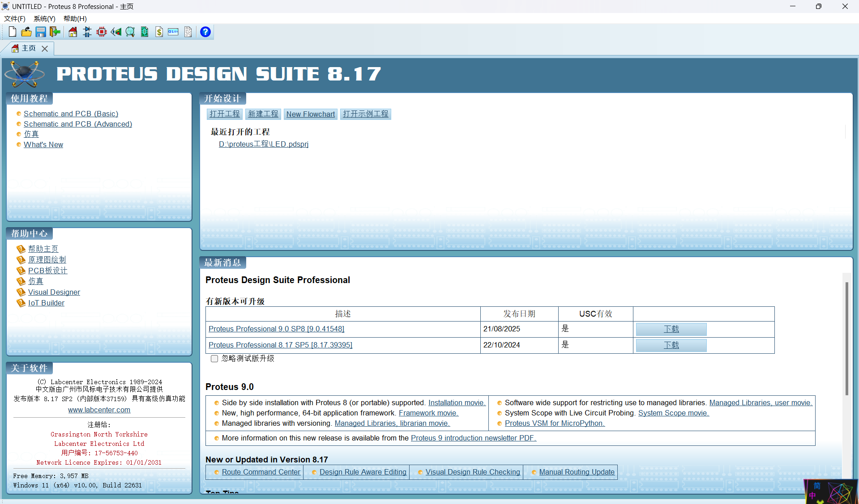Open Proteus Professional 8.17 SP5 release link
The height and width of the screenshot is (504, 859).
(x=280, y=345)
